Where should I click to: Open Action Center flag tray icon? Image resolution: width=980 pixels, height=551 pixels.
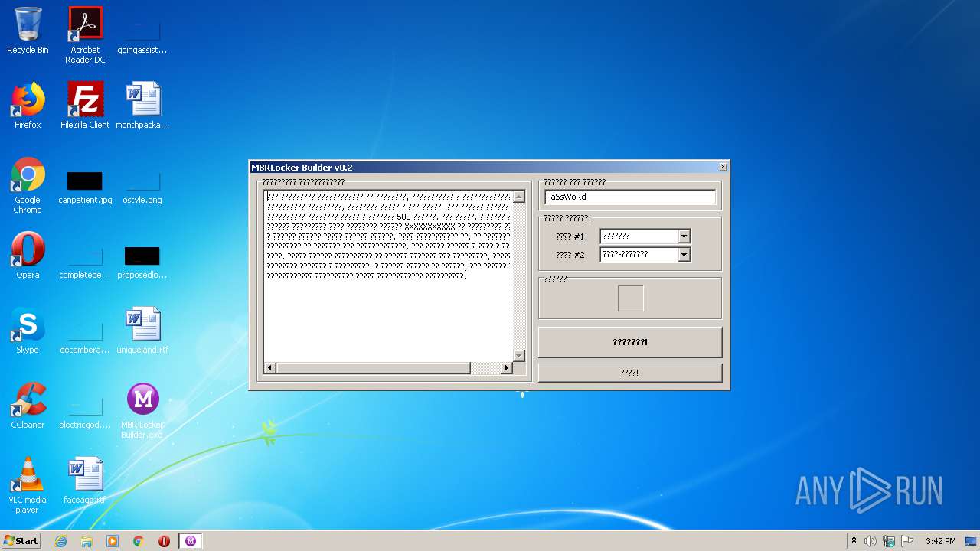tap(907, 541)
